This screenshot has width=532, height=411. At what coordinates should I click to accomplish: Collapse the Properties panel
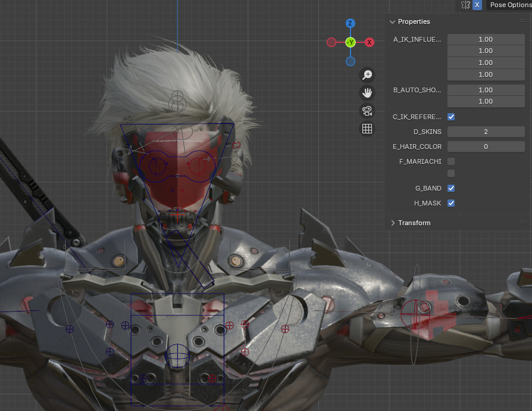click(393, 21)
